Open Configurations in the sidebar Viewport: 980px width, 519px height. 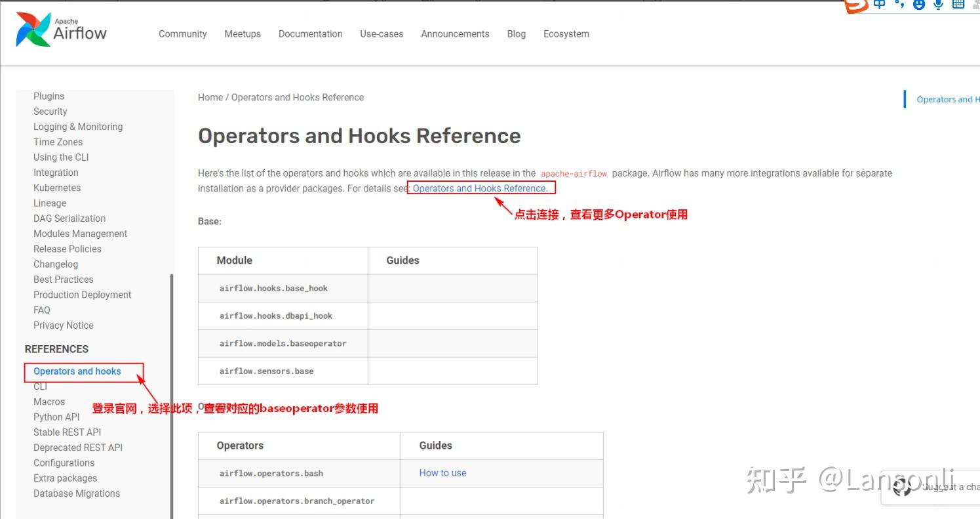click(64, 463)
